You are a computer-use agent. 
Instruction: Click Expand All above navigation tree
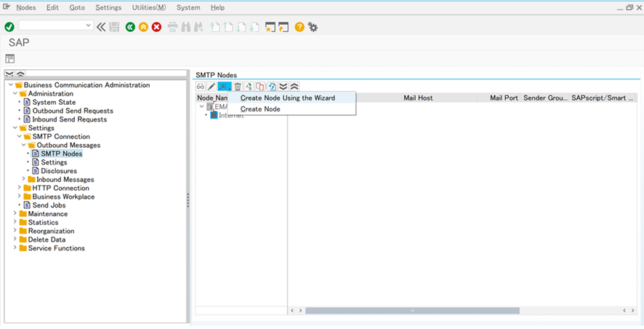click(x=9, y=74)
